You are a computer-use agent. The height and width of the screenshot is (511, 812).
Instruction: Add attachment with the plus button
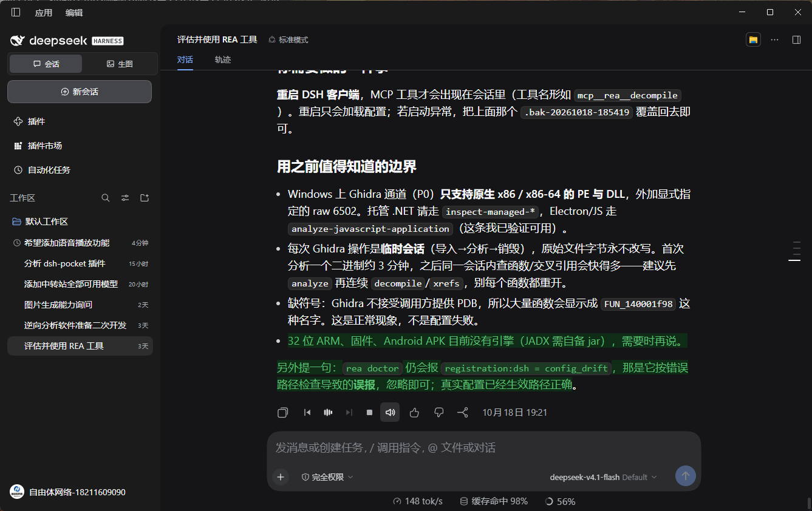281,477
